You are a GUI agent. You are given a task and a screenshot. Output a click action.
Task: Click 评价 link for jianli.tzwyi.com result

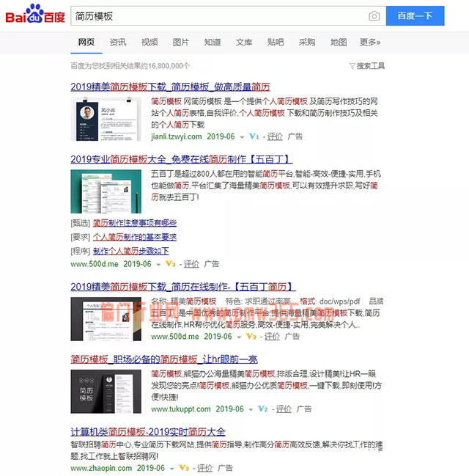click(x=275, y=136)
